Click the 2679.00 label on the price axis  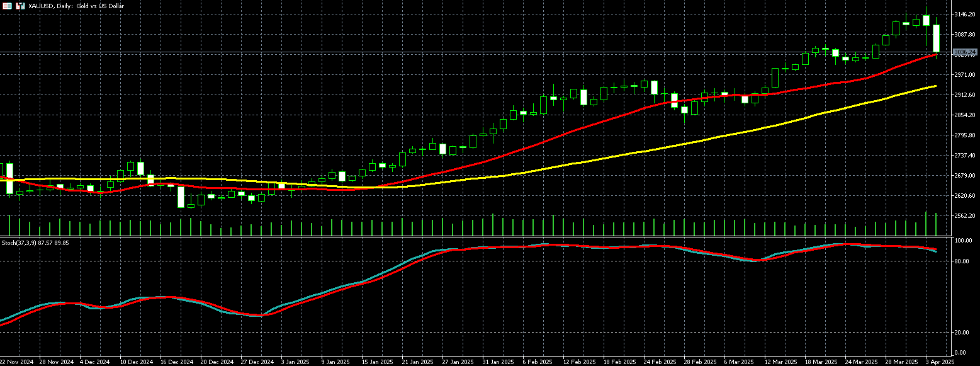click(964, 175)
